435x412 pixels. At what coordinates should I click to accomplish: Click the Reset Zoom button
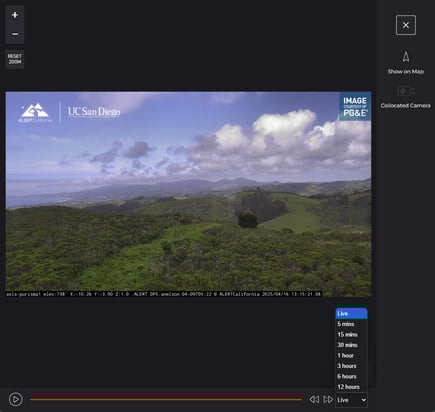pyautogui.click(x=15, y=59)
